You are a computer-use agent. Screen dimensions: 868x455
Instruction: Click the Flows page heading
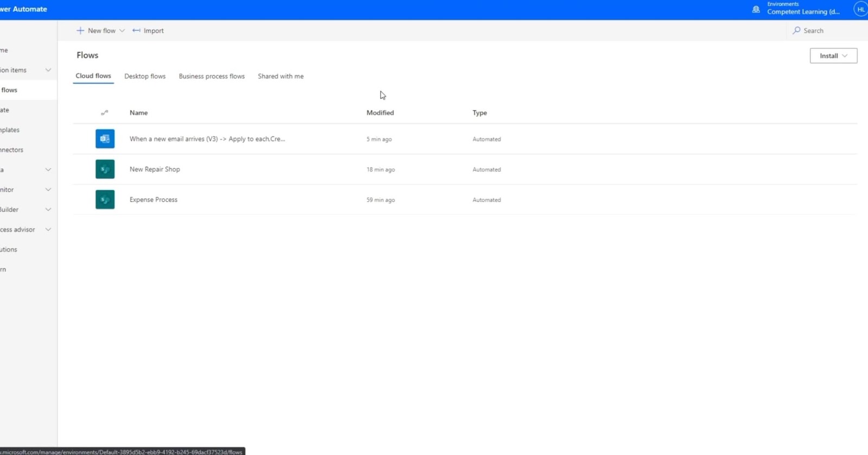point(87,55)
